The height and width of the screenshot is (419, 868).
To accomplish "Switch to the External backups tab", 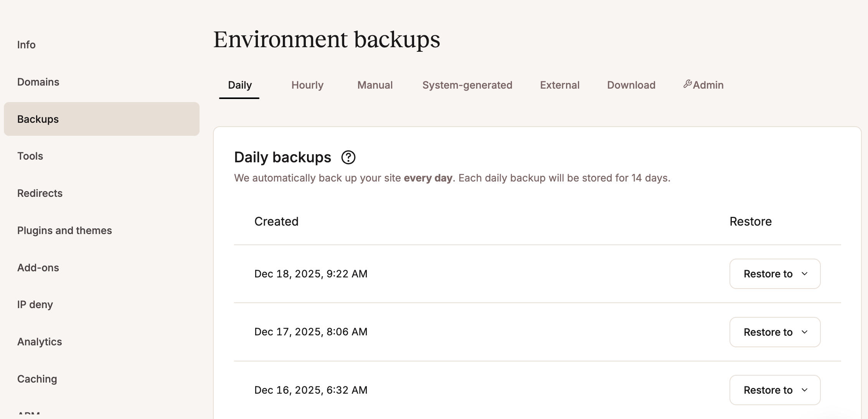I will [x=559, y=85].
